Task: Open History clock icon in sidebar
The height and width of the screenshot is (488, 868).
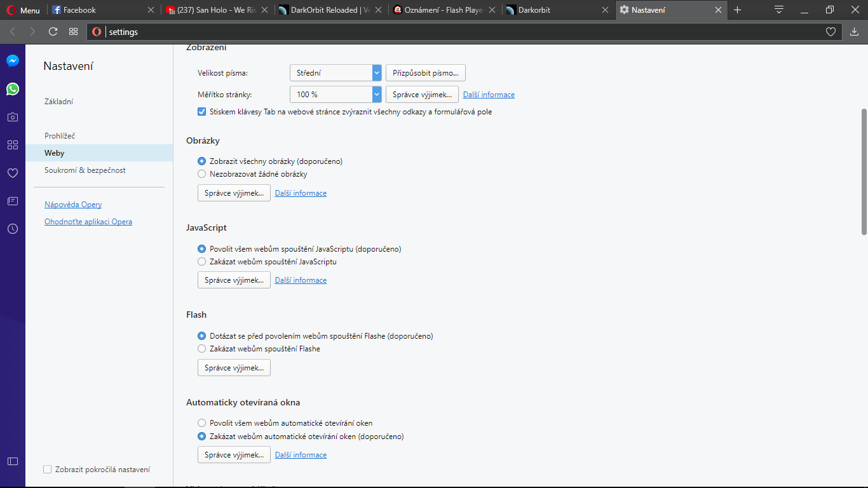Action: pos(13,229)
